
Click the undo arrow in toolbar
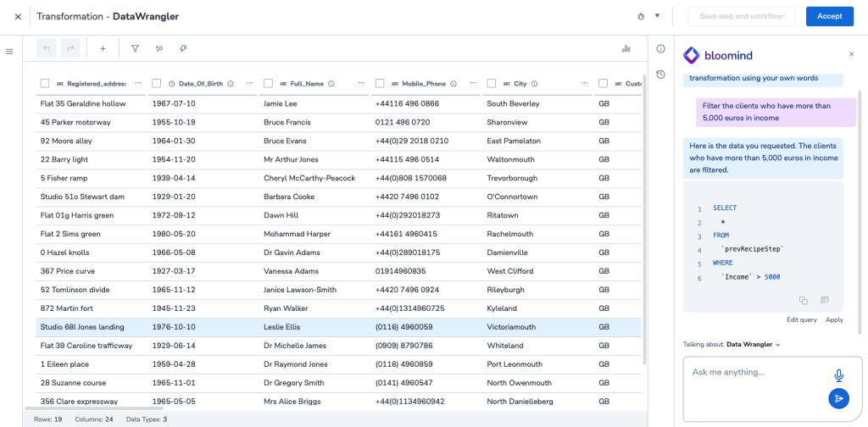[x=47, y=49]
